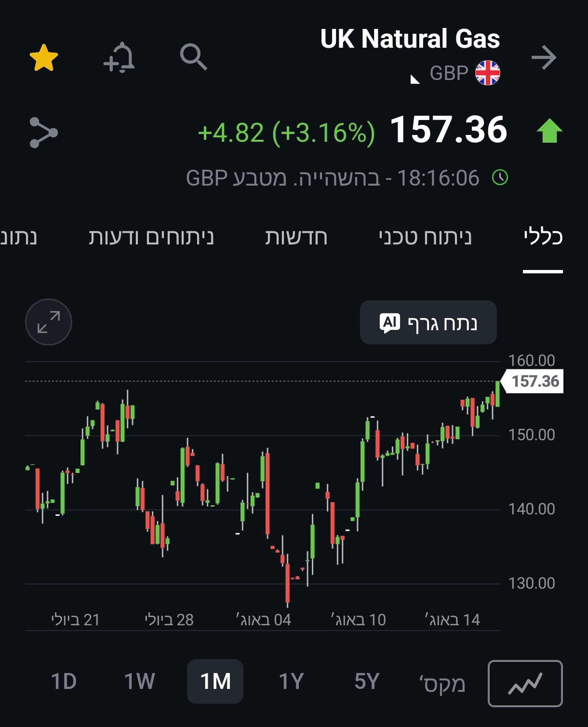Tap the 140.00 axis label

click(532, 509)
